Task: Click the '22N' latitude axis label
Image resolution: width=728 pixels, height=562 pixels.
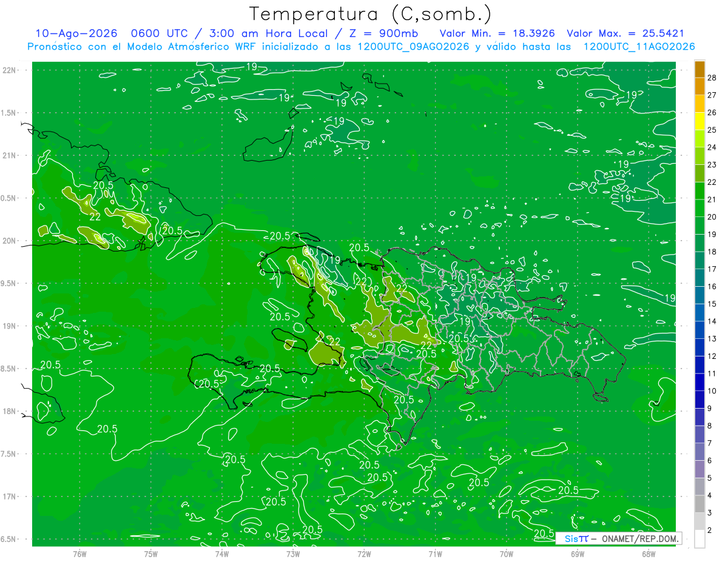Action: 8,70
